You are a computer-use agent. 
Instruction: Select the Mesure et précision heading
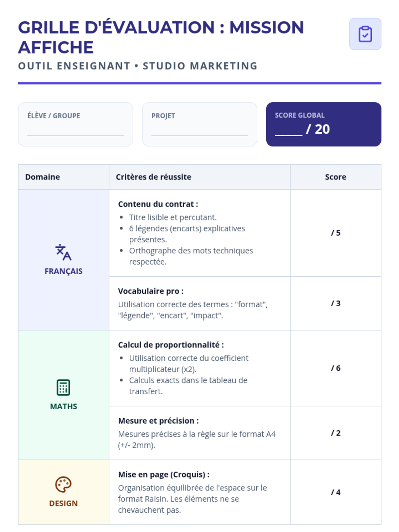158,421
